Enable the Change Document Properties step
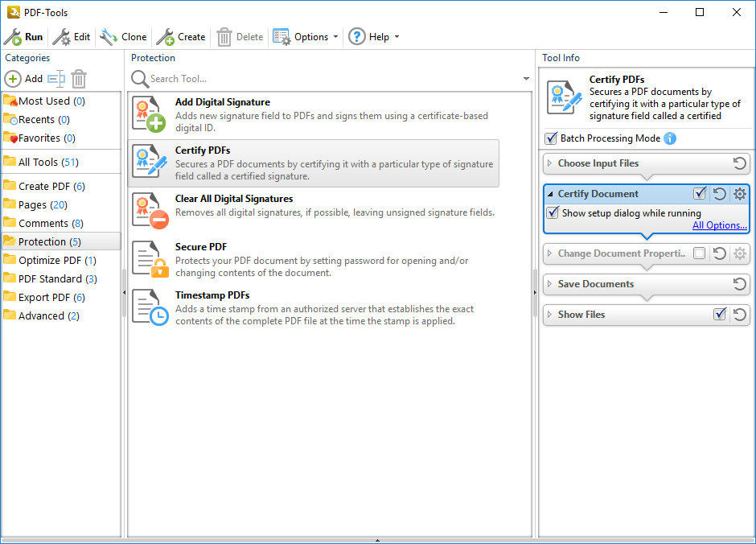The image size is (756, 544). click(x=700, y=253)
